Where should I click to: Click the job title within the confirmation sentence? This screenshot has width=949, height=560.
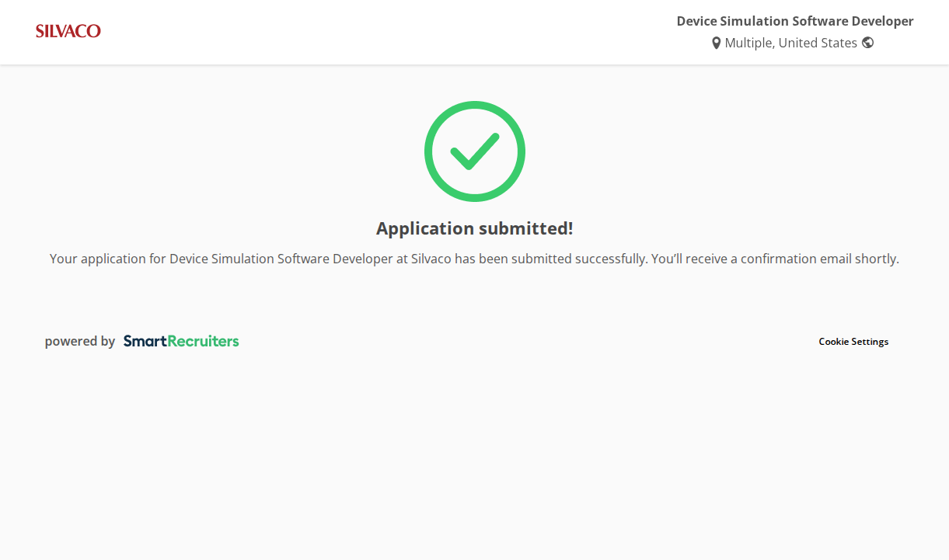pyautogui.click(x=281, y=259)
